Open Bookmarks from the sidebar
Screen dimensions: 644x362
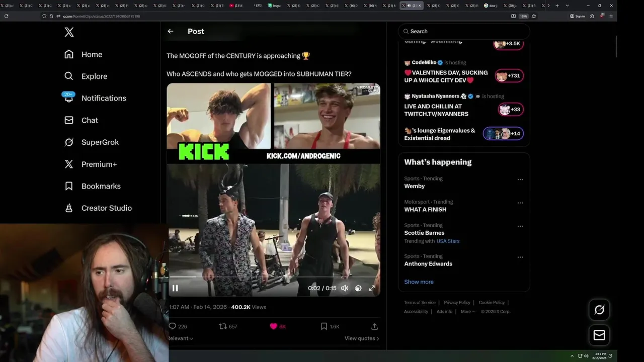click(x=93, y=186)
